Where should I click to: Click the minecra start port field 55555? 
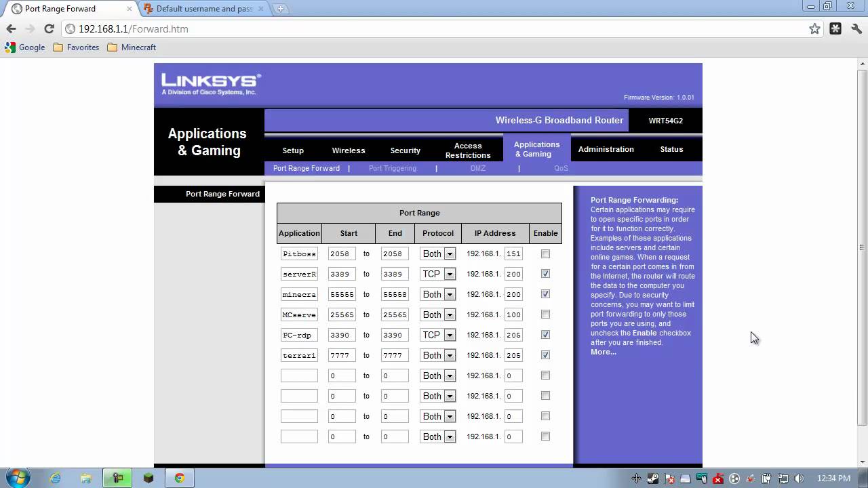[x=342, y=294]
